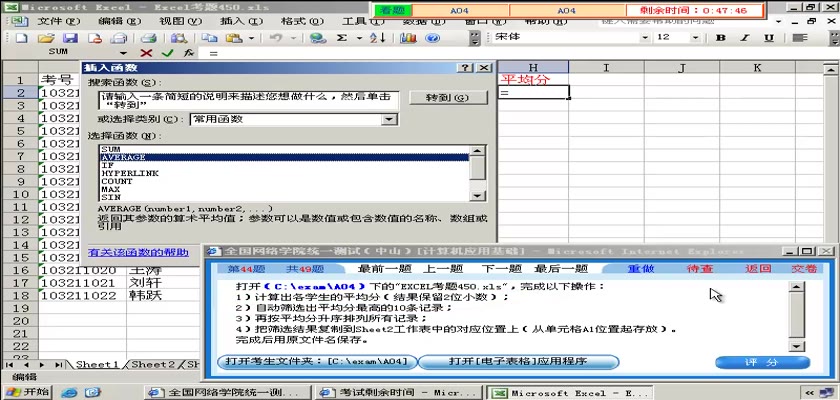Click 打开[电子表格]应用程序 button
Viewport: 840px width, 400px height.
click(x=518, y=361)
